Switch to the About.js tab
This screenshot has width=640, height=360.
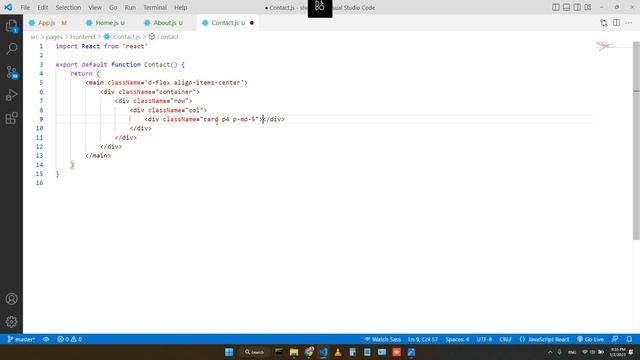coord(164,23)
